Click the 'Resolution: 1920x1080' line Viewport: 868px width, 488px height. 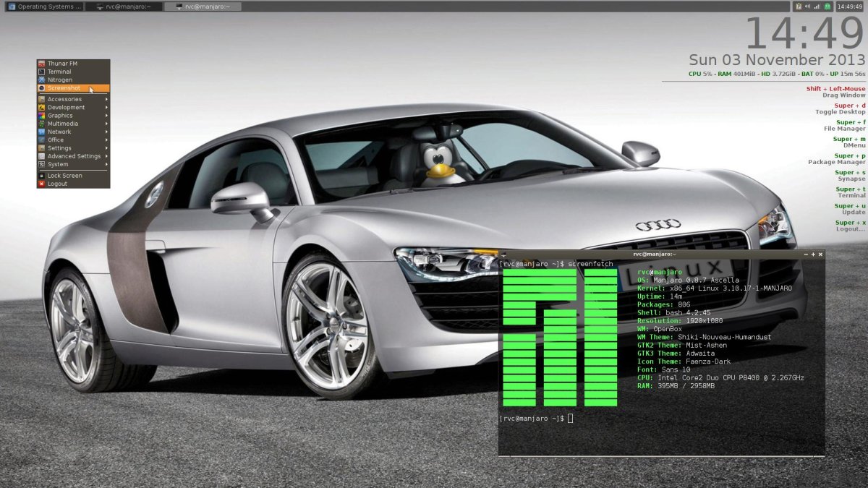pos(680,320)
